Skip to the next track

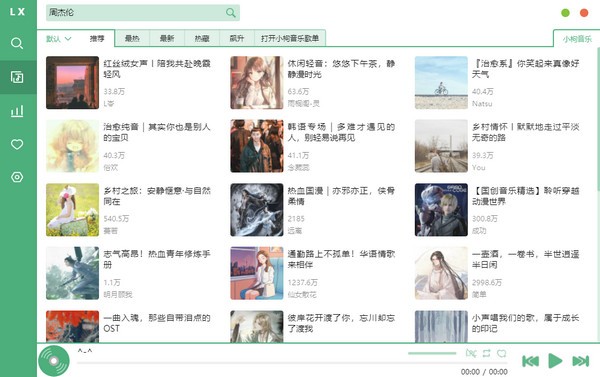[x=580, y=361]
